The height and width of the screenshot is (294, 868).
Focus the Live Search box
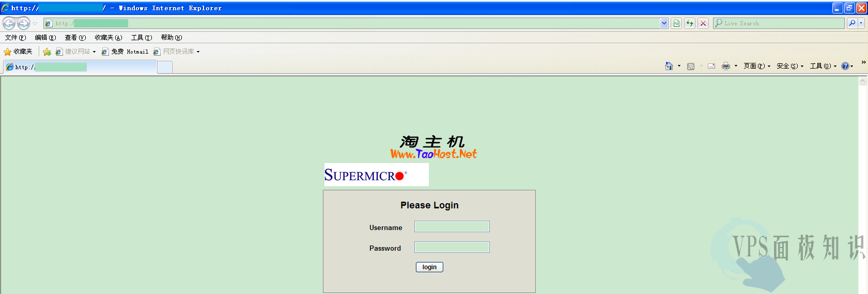tap(779, 23)
